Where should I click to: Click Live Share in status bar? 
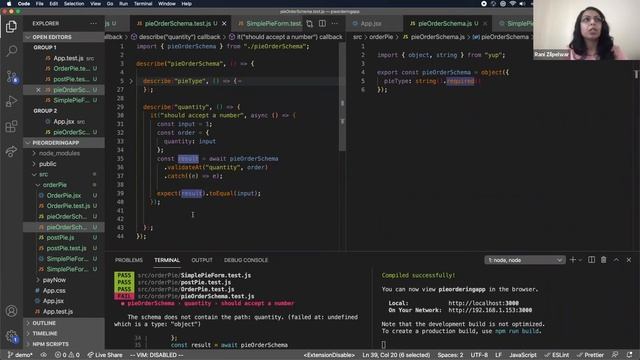coord(105,355)
